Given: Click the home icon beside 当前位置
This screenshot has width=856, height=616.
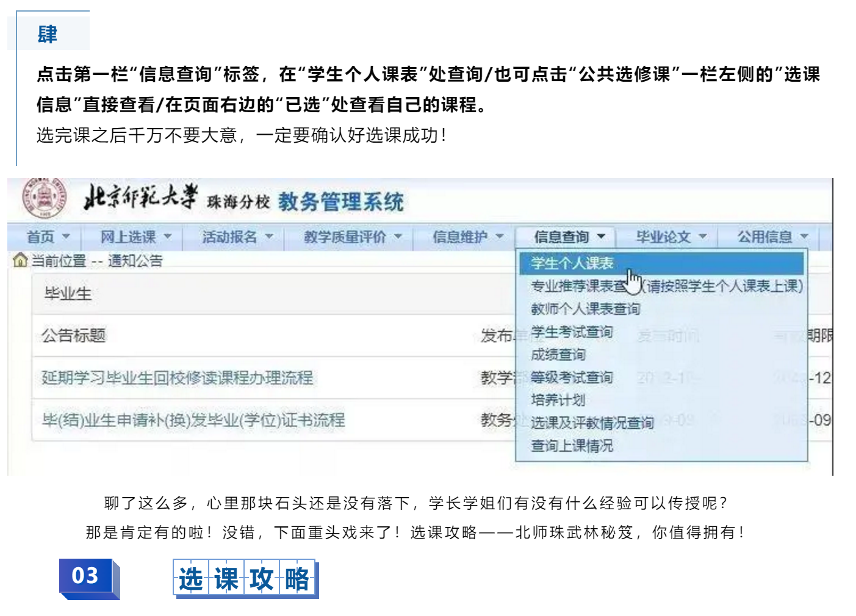Looking at the screenshot, I should click(20, 261).
